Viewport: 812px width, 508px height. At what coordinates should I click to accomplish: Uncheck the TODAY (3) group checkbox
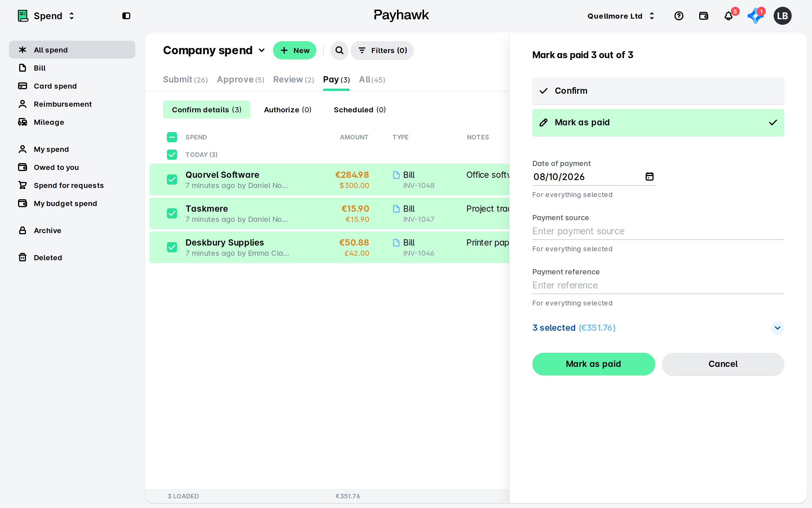click(x=172, y=155)
